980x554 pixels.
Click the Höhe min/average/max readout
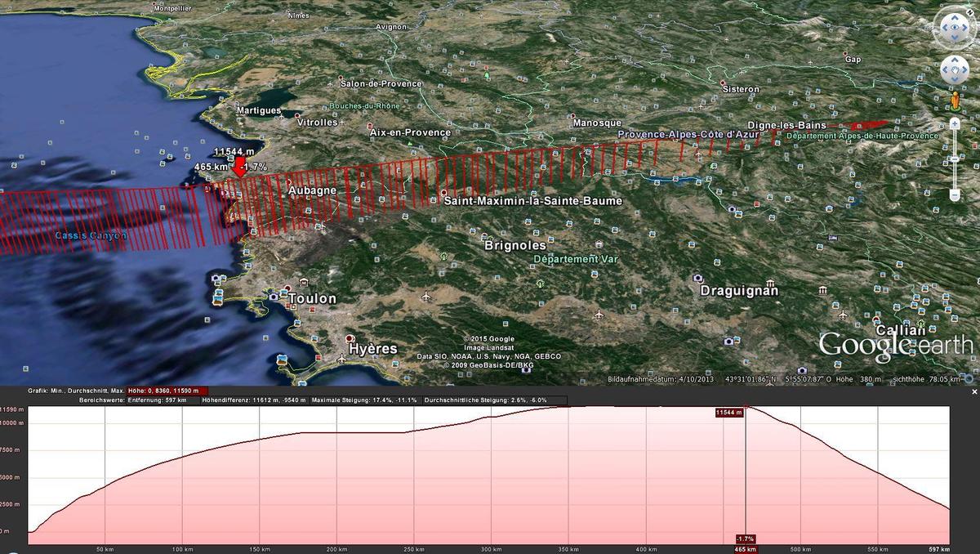coord(167,391)
